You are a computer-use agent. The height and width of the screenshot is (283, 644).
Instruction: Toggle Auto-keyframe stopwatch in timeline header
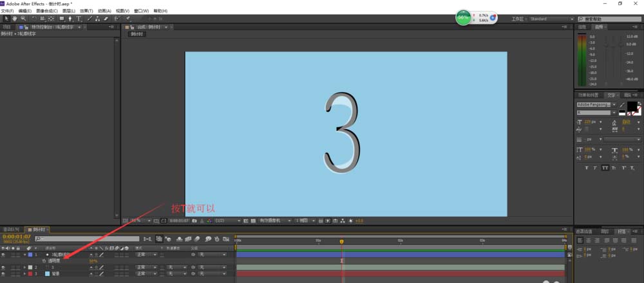click(216, 239)
